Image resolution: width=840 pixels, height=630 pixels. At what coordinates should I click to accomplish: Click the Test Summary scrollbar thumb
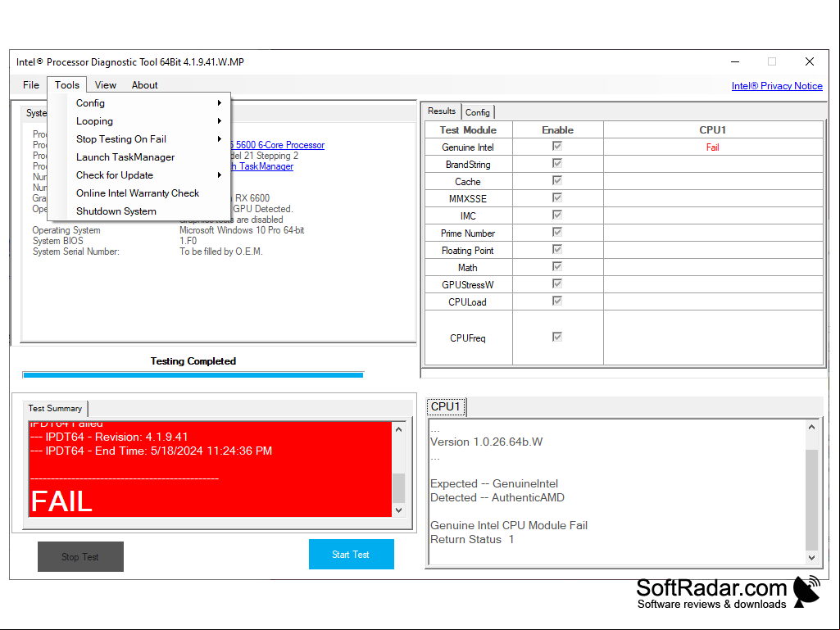pyautogui.click(x=398, y=488)
